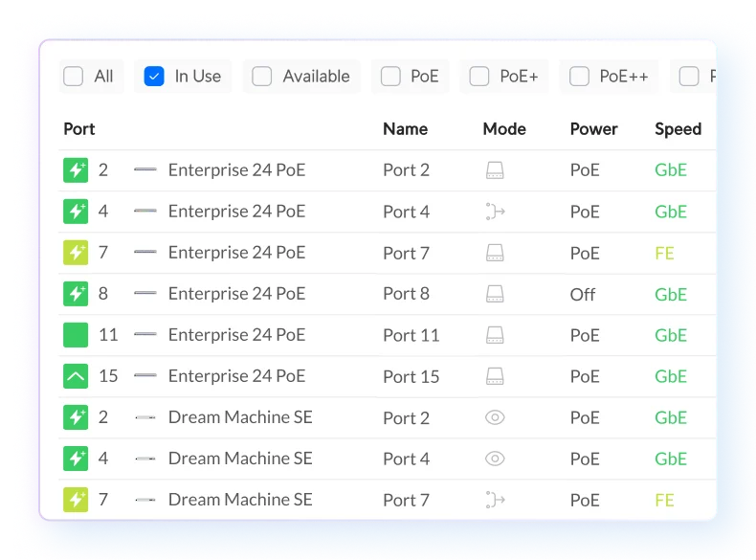Click the PoE status icon for Dream Machine port 4

point(76,459)
